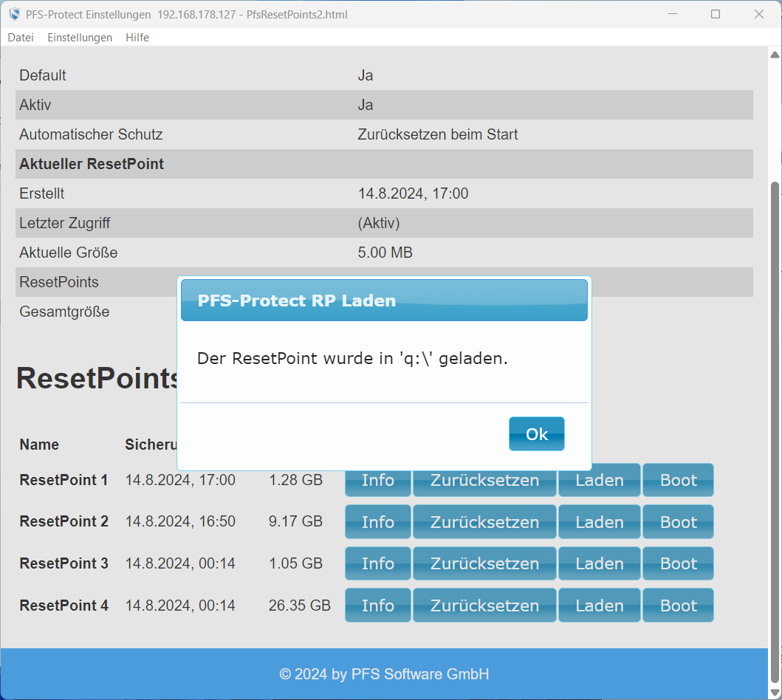Viewport: 782px width, 700px height.
Task: Show Info for ResetPoint 2
Action: coord(377,522)
